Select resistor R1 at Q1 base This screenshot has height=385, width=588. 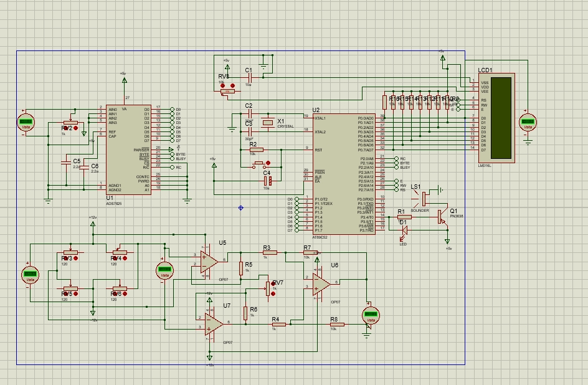(404, 217)
